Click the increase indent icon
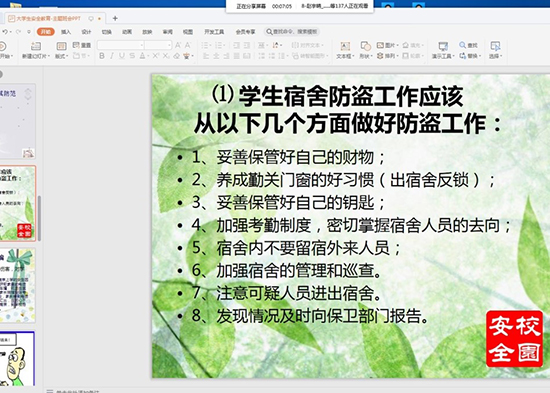Viewport: 550px width, 393px height. [x=247, y=45]
